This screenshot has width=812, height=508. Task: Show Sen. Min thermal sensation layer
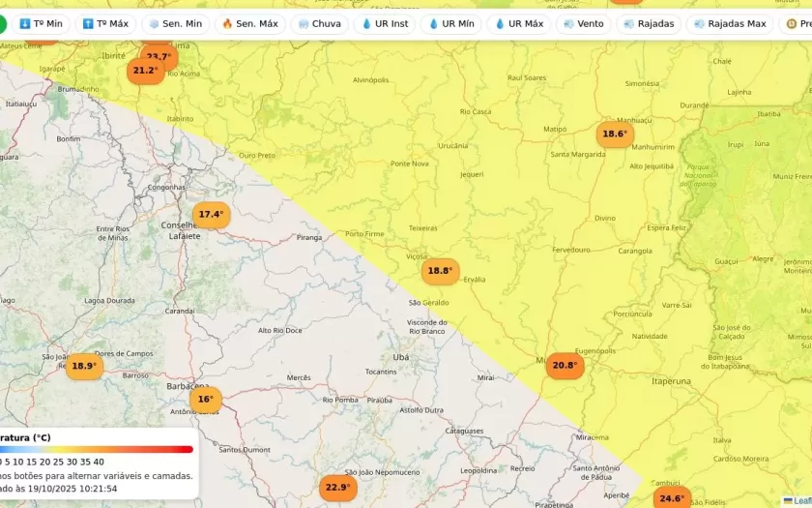coord(175,23)
